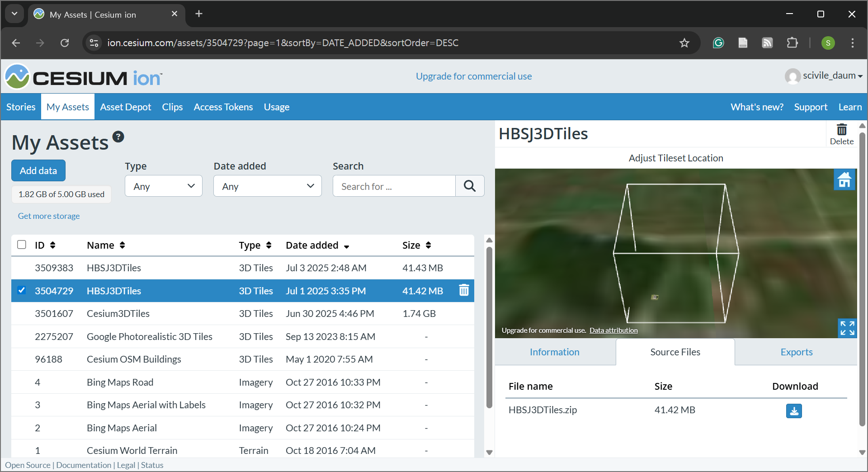Open the Usage tab
Image resolution: width=868 pixels, height=472 pixels.
tap(277, 107)
